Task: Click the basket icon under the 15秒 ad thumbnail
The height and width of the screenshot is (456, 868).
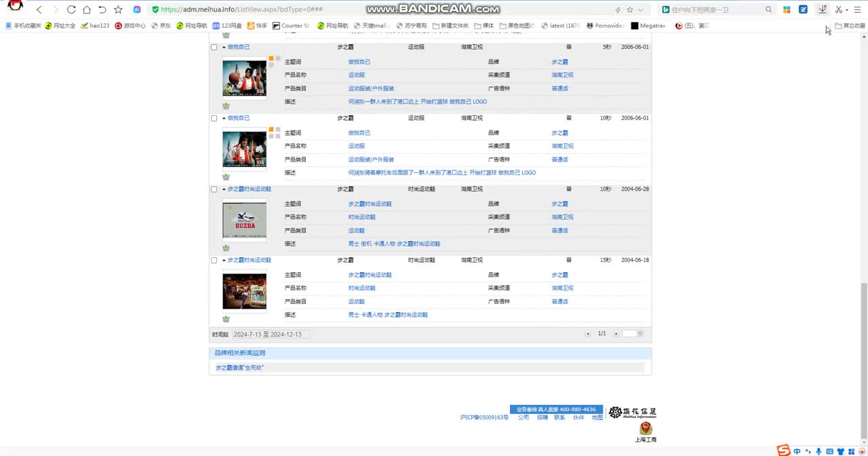Action: click(226, 319)
